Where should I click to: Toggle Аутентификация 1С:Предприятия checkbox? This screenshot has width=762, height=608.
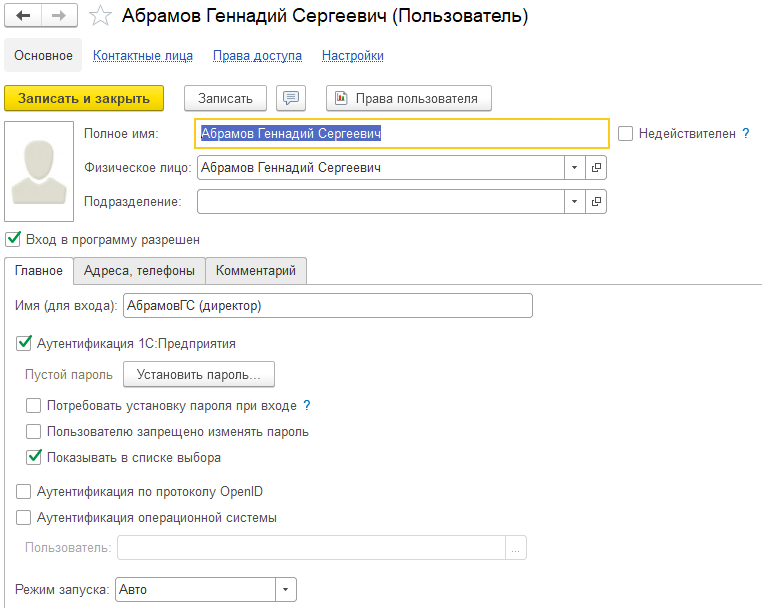[x=24, y=343]
